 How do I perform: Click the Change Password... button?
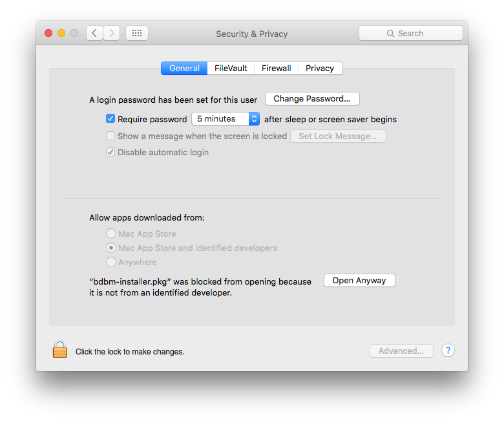pos(312,99)
